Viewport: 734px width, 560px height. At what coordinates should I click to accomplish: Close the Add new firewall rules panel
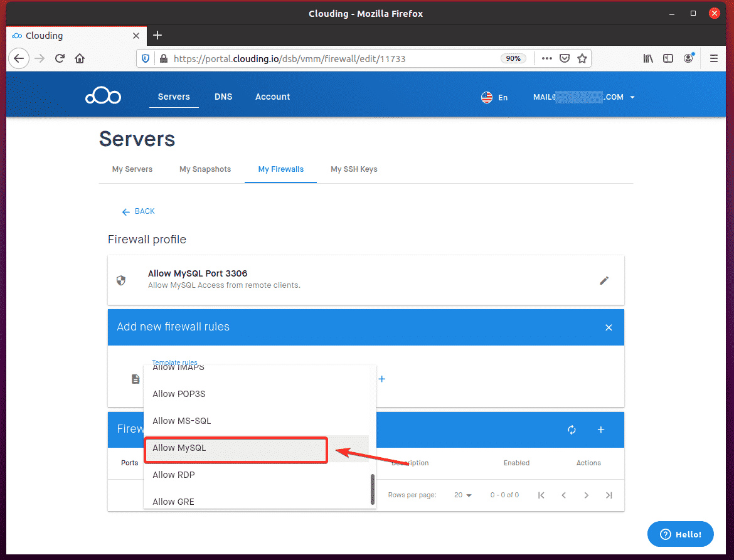click(608, 327)
